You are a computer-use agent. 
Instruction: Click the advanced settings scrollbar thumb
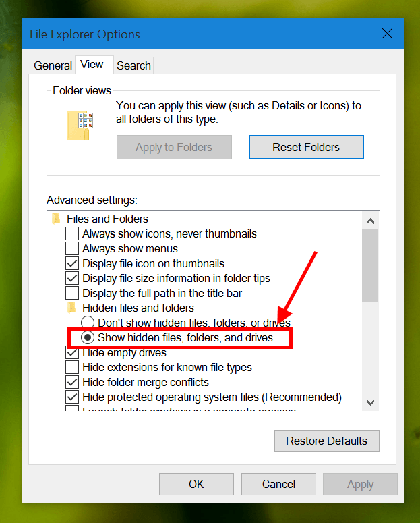[369, 267]
